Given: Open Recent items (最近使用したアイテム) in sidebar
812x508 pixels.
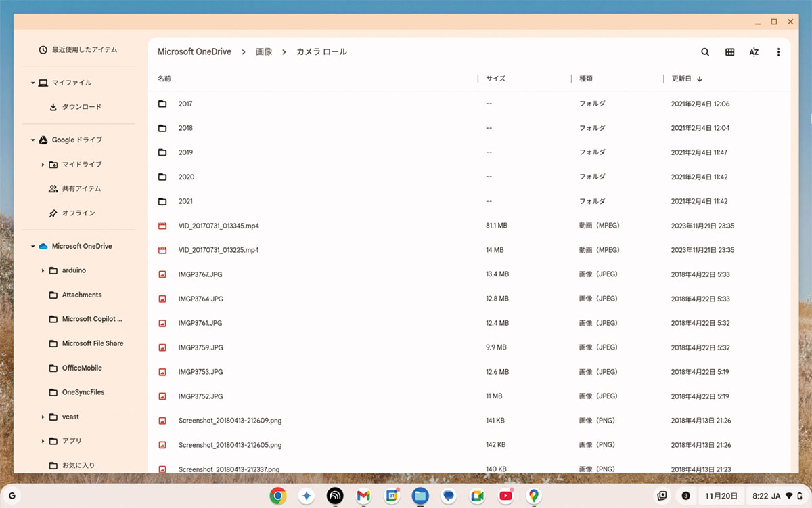Looking at the screenshot, I should pos(78,49).
